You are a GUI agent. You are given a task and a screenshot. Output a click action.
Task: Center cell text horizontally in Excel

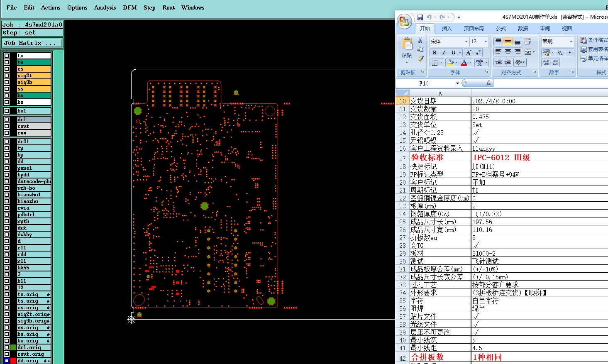point(508,52)
